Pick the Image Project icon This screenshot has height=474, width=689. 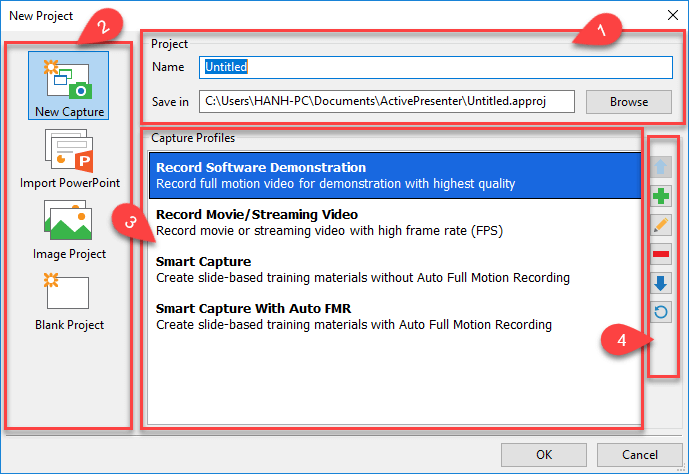69,227
